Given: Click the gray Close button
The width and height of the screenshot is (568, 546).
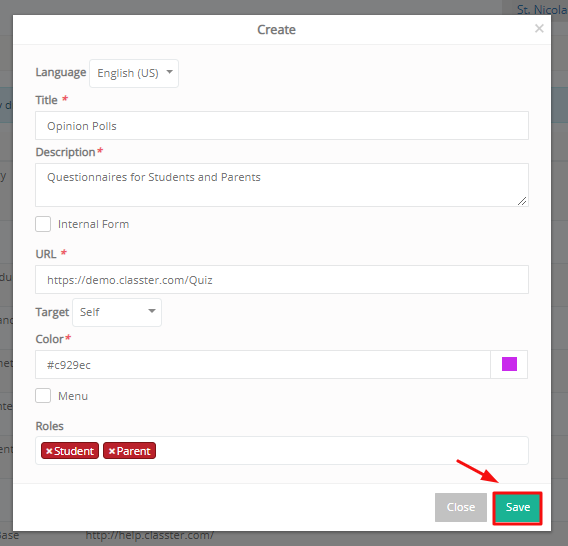Looking at the screenshot, I should [460, 507].
